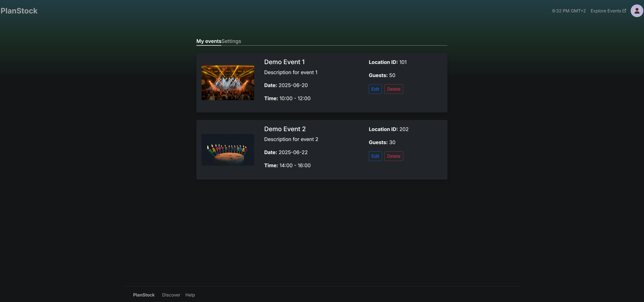The height and width of the screenshot is (302, 644).
Task: Click the clock showing 9:32 PM GMT+2
Action: 568,11
